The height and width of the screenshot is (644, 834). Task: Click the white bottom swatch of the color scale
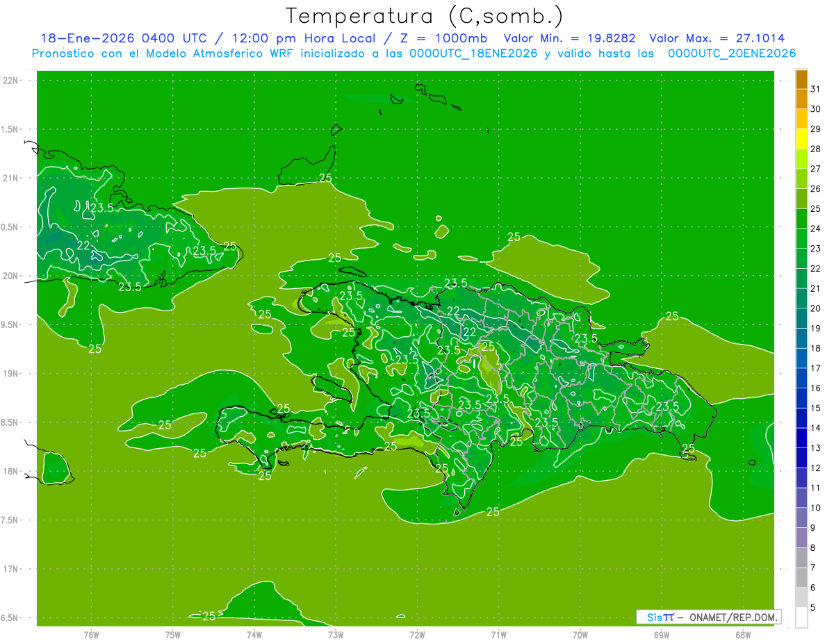coord(801,618)
